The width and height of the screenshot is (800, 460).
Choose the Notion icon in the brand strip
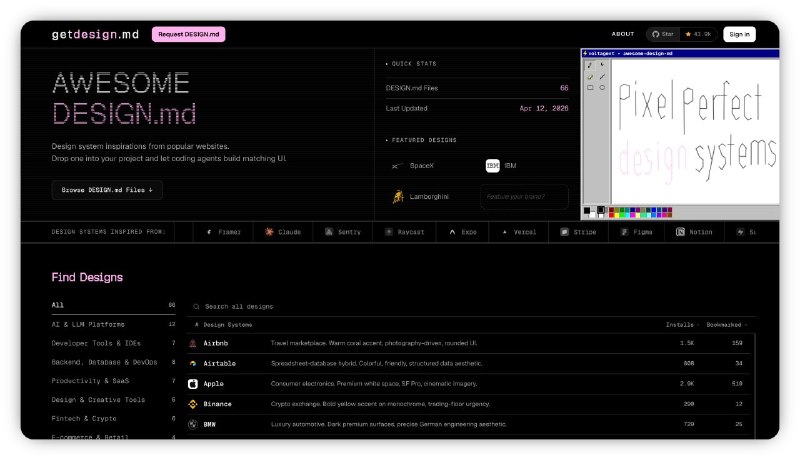pos(680,232)
